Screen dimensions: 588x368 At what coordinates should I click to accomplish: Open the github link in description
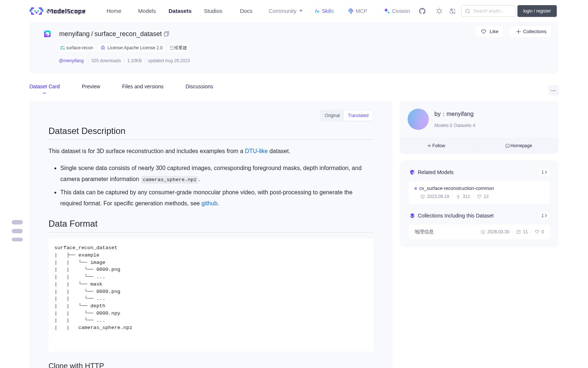tap(209, 203)
